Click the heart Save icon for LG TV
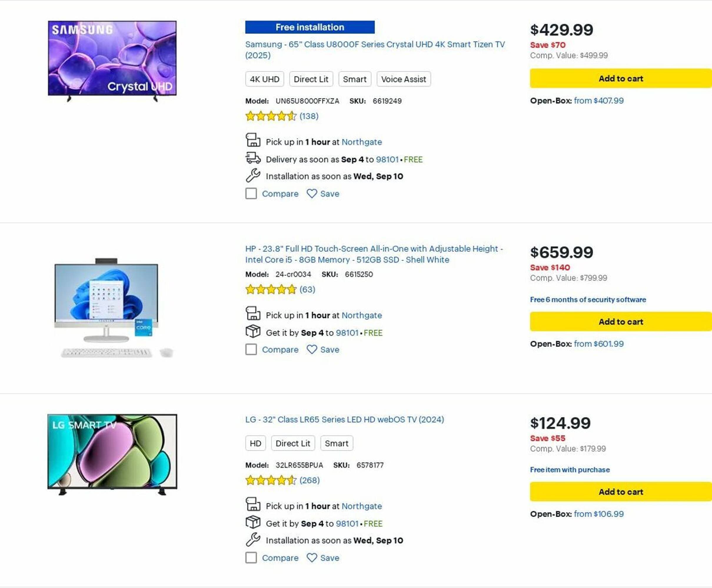 click(312, 558)
